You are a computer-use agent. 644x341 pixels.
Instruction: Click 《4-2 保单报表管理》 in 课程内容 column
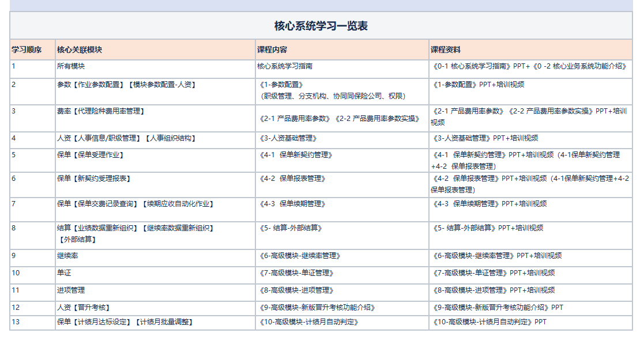pos(294,179)
